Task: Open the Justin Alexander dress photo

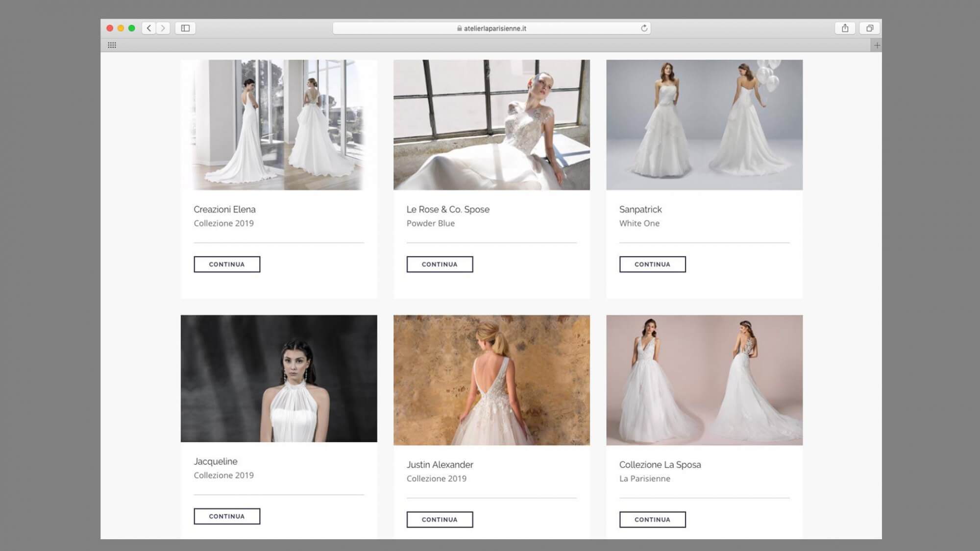Action: point(491,380)
